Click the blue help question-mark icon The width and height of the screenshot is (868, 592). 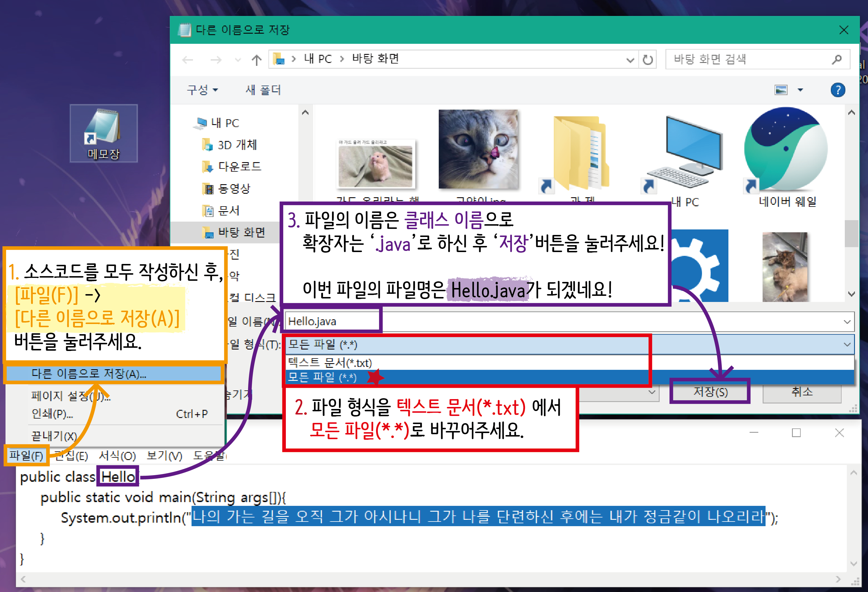click(838, 90)
